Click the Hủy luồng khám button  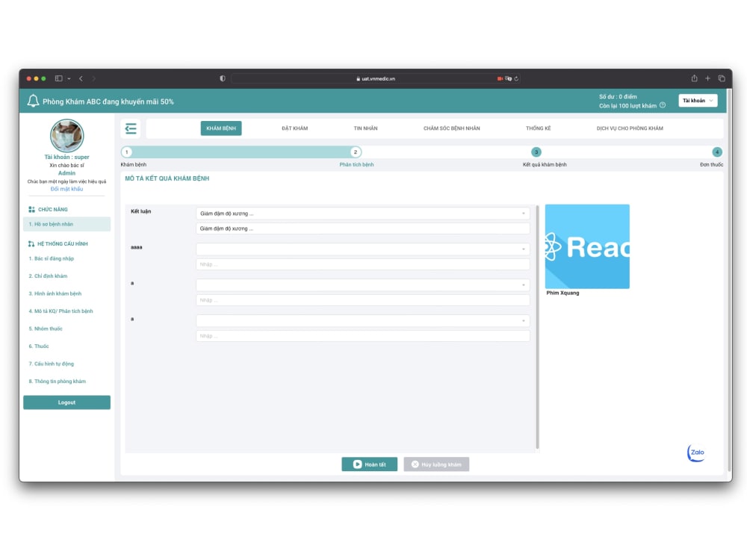(436, 464)
